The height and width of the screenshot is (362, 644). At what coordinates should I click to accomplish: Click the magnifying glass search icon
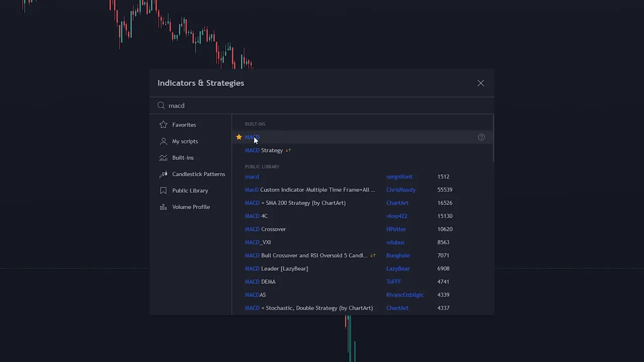point(161,106)
